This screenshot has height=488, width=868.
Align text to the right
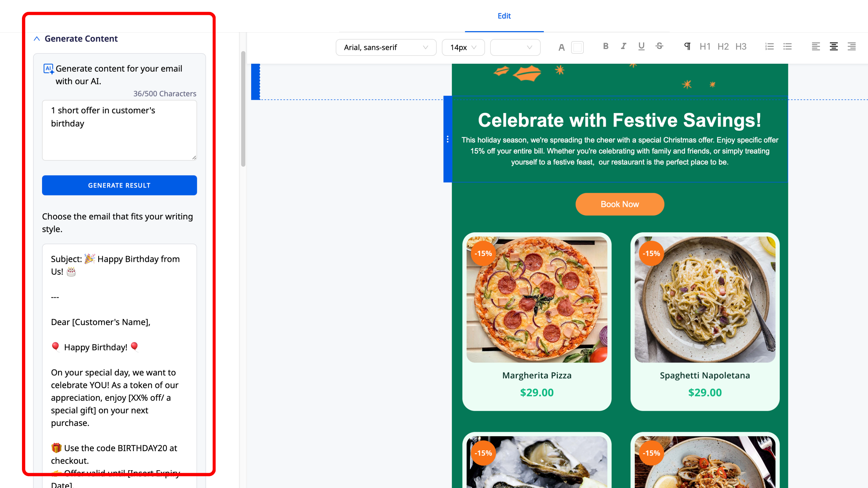click(851, 46)
